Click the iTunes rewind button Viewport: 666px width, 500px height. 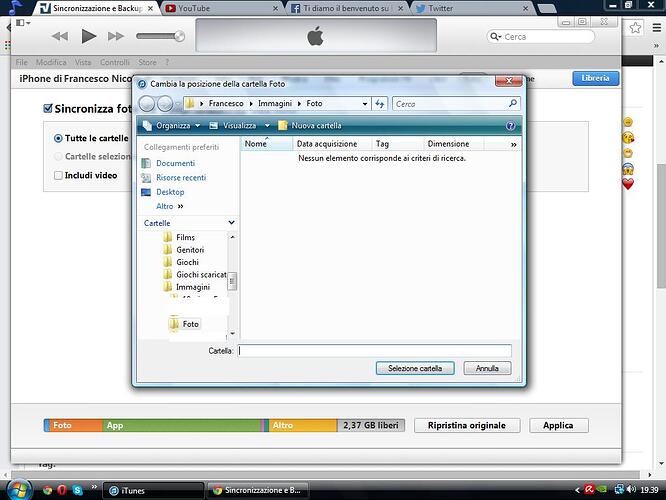pos(59,36)
